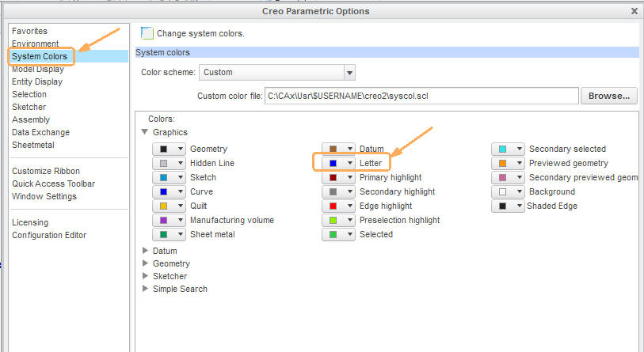Open Customize Ribbon settings
Screen dimensions: 644x352
[46, 171]
